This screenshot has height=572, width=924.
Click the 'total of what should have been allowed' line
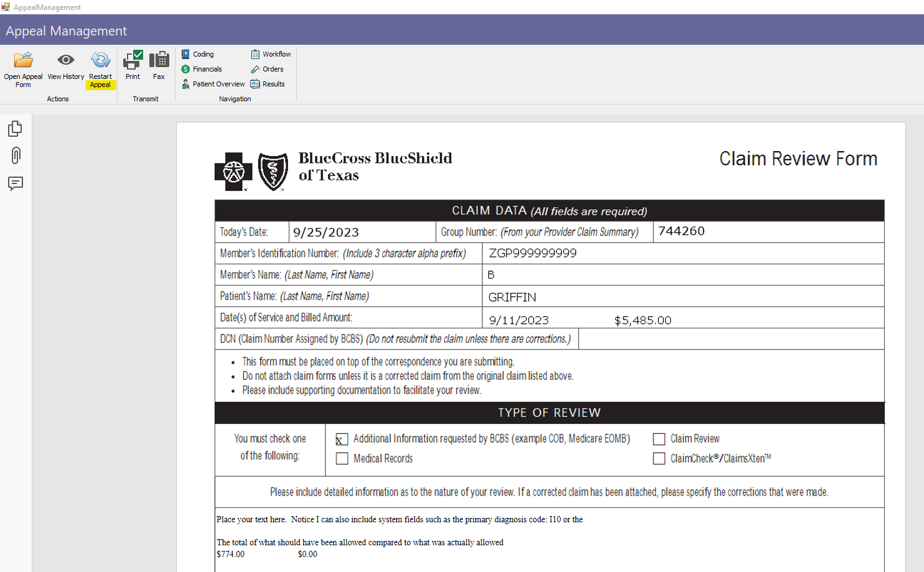[x=360, y=542]
